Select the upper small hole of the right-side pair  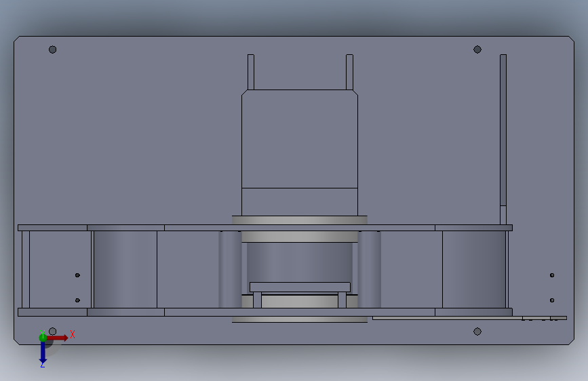pyautogui.click(x=552, y=275)
